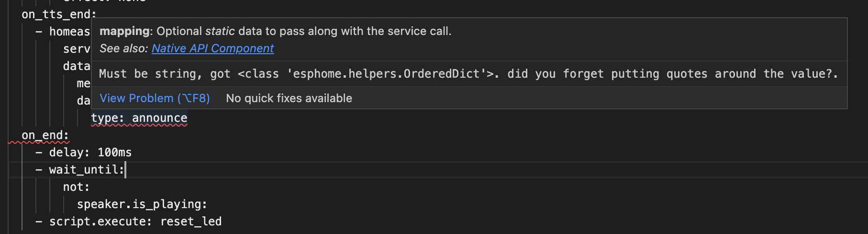Image resolution: width=868 pixels, height=234 pixels.
Task: Click the truncated "homeas" list item
Action: [x=69, y=32]
